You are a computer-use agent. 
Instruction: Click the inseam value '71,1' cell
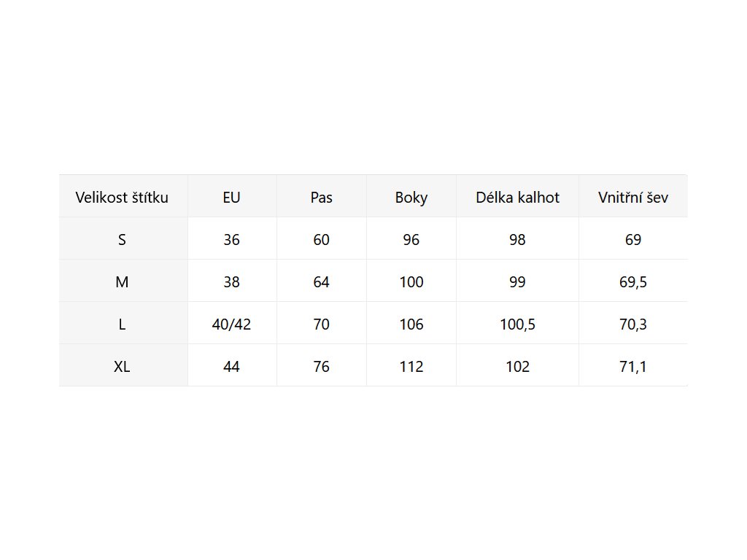point(632,366)
